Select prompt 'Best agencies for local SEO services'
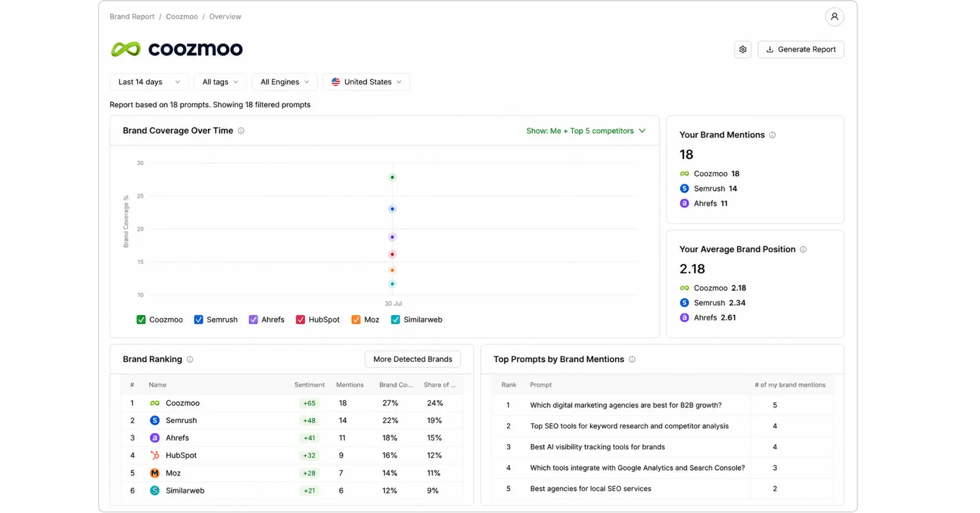The image size is (980, 513). click(x=590, y=489)
